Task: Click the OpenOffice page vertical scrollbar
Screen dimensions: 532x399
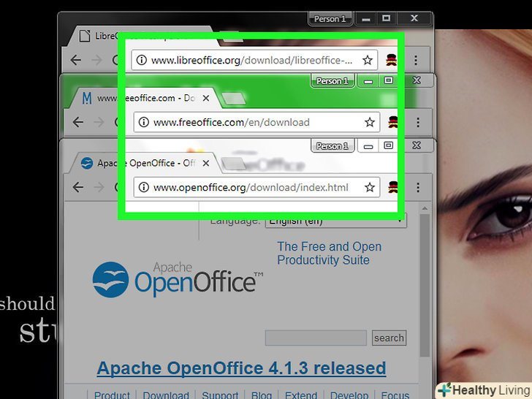Action: [x=425, y=285]
